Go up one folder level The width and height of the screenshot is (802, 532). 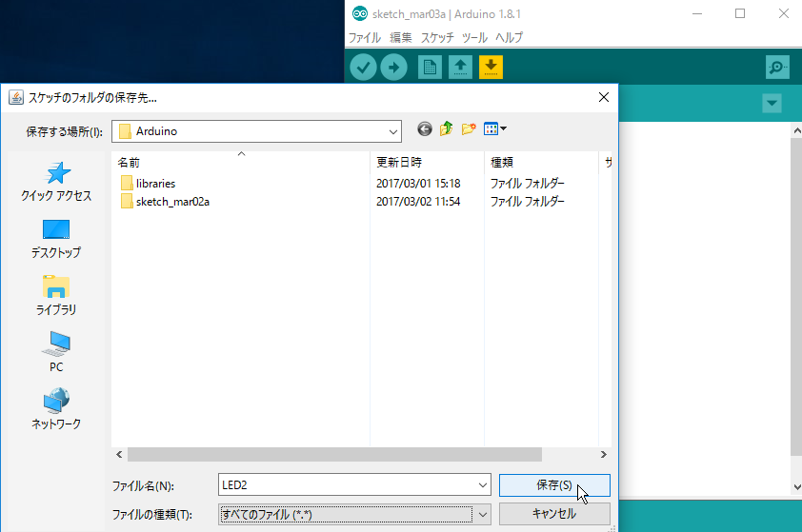click(x=446, y=130)
